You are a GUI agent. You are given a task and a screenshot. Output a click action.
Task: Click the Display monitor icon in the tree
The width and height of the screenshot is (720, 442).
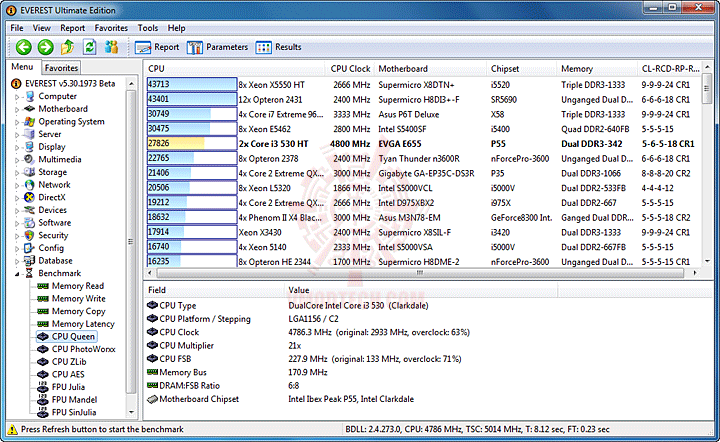pos(29,147)
